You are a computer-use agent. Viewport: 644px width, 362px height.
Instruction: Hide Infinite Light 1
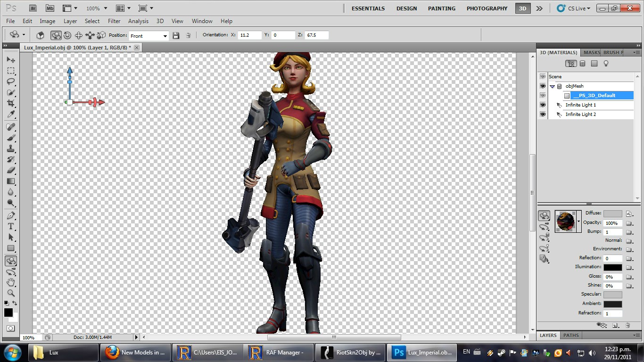543,105
